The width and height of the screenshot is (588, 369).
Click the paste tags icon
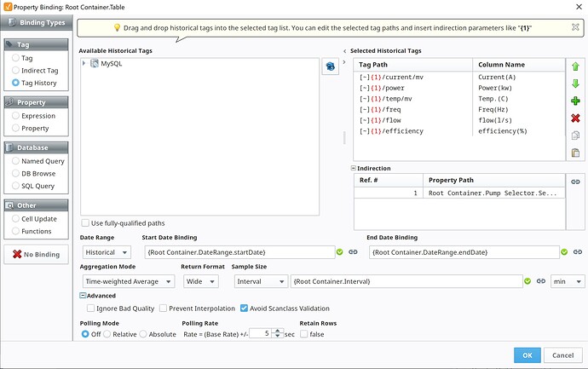point(575,153)
